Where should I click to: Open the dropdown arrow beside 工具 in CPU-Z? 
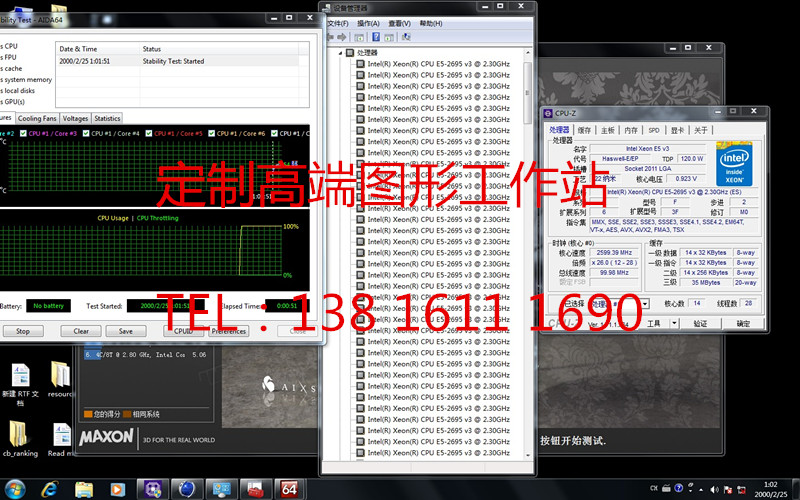674,323
